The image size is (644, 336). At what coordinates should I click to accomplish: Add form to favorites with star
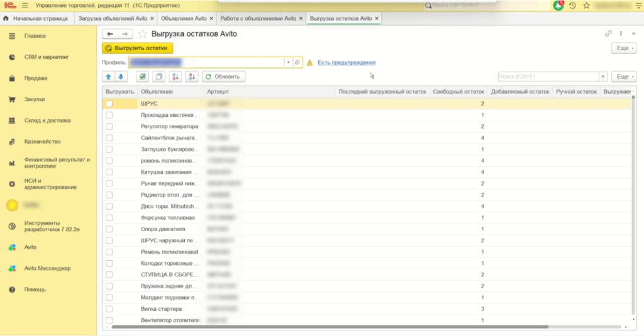click(x=143, y=34)
